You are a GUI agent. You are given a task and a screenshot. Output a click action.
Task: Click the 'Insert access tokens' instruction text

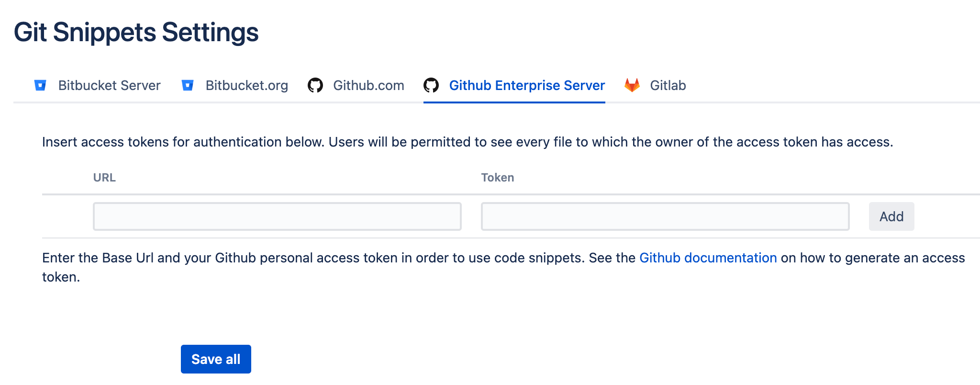tap(467, 142)
